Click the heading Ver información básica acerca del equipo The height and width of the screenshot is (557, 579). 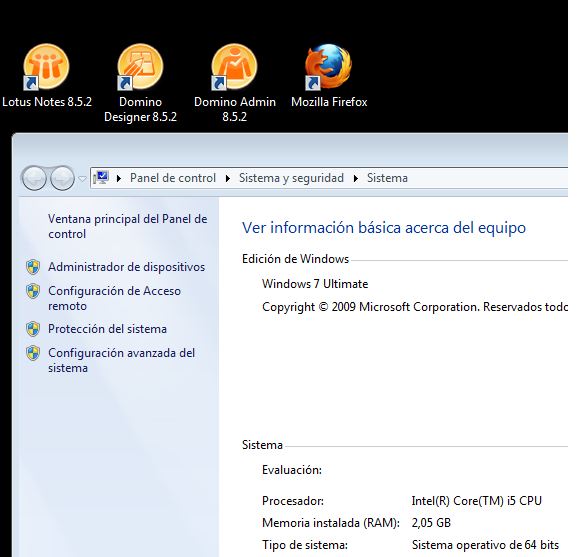tap(384, 228)
